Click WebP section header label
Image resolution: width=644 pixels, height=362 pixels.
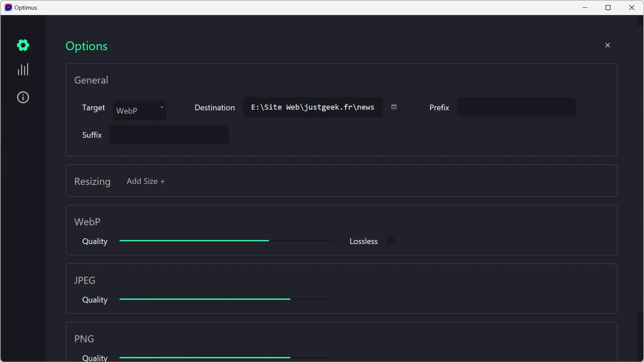point(87,222)
